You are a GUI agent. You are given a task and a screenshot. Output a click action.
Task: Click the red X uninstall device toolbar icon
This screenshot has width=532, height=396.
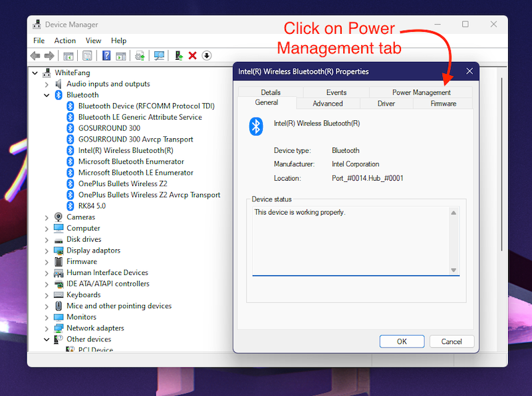pyautogui.click(x=192, y=56)
